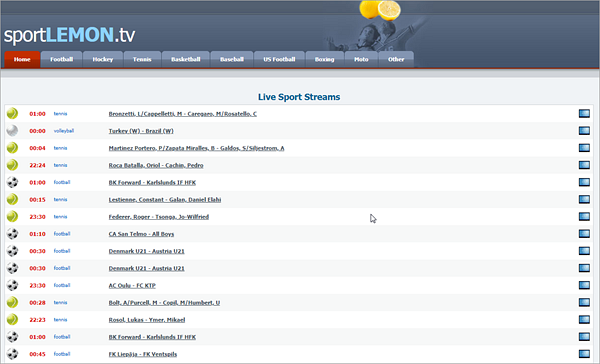Click TV stream icon for Turkey - Brazil
The width and height of the screenshot is (600, 364).
pyautogui.click(x=584, y=131)
